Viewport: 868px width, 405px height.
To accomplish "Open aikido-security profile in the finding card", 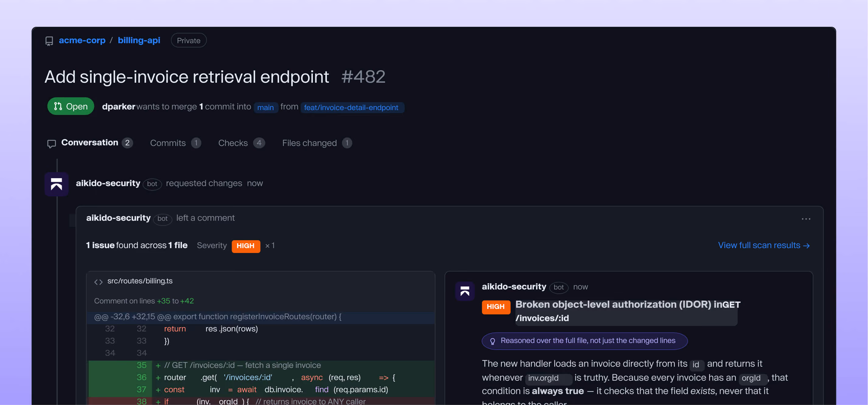I will 514,286.
